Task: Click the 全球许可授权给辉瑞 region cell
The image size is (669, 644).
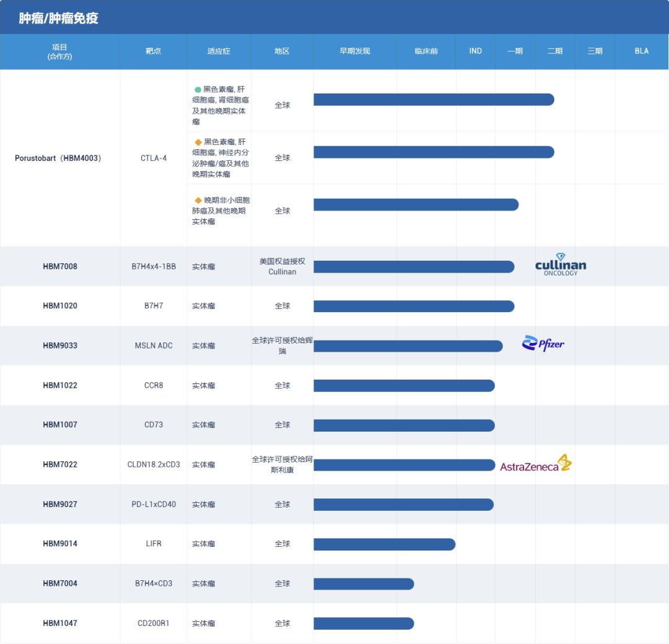Action: (x=282, y=346)
